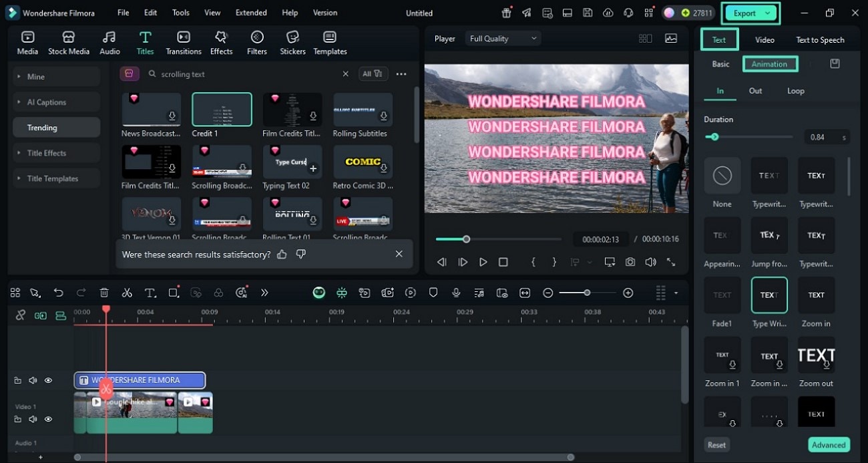Mute the title track speaker icon
Viewport: 868px width, 463px height.
click(x=33, y=380)
